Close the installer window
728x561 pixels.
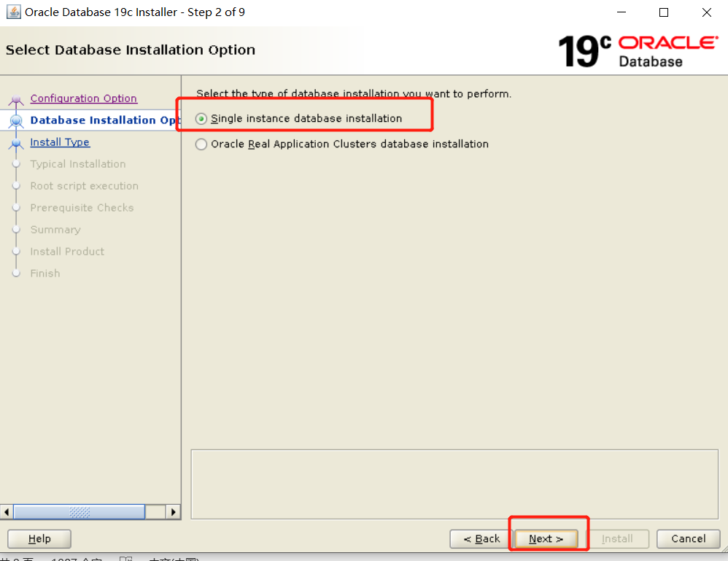pyautogui.click(x=707, y=12)
